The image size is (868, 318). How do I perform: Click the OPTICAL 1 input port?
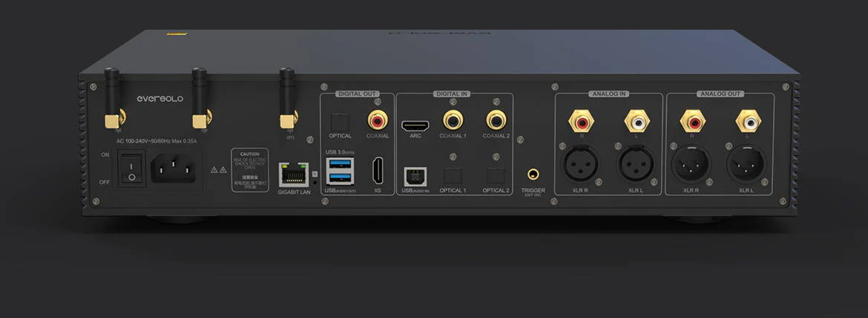pos(453,176)
